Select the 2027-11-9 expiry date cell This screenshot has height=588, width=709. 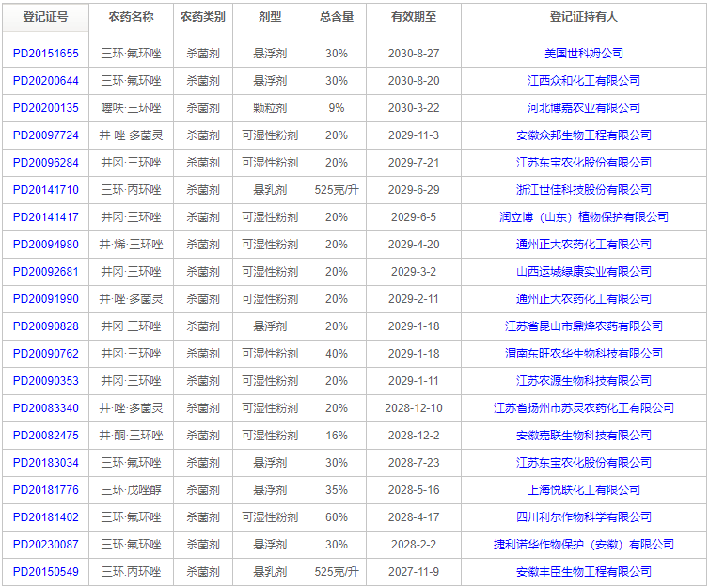pyautogui.click(x=414, y=572)
